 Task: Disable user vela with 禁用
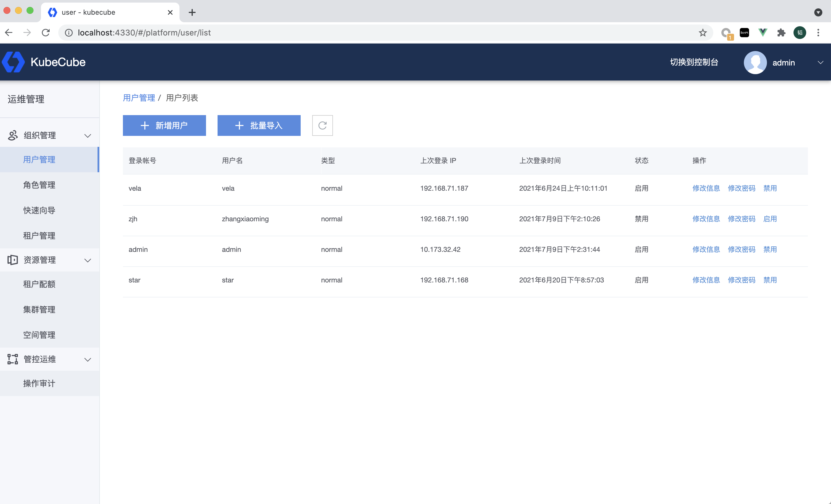tap(770, 188)
